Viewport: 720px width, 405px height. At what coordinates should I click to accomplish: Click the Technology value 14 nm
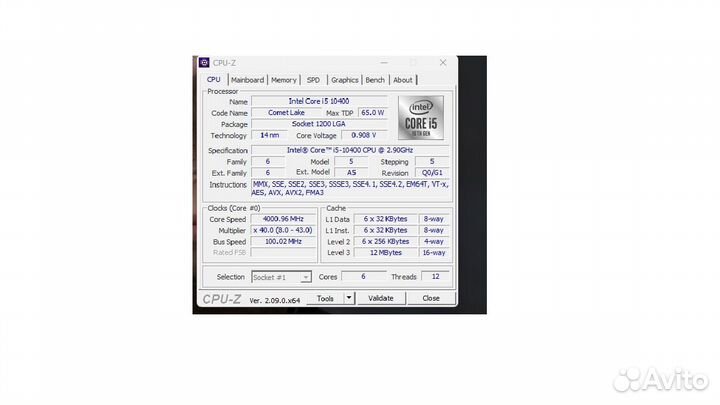(x=270, y=135)
